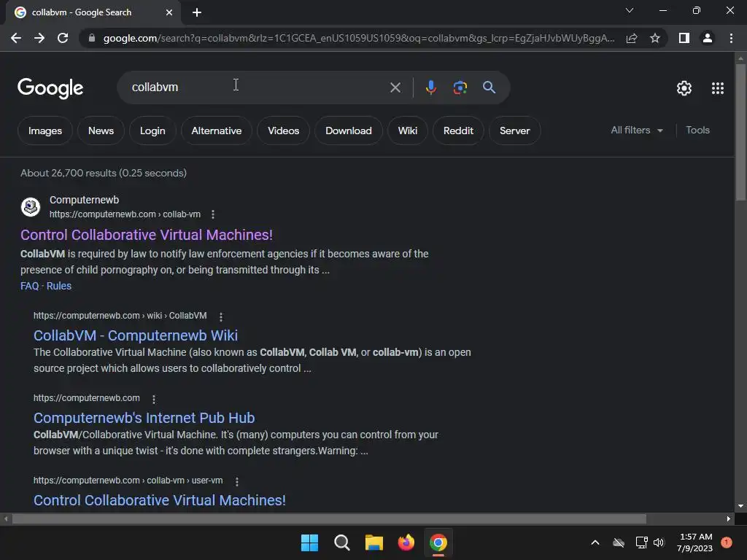Select the Alternative search chip

pyautogui.click(x=216, y=131)
